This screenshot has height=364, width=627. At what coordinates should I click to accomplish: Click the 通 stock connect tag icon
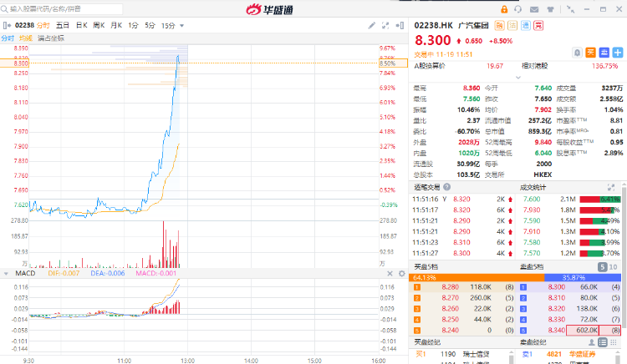point(526,26)
